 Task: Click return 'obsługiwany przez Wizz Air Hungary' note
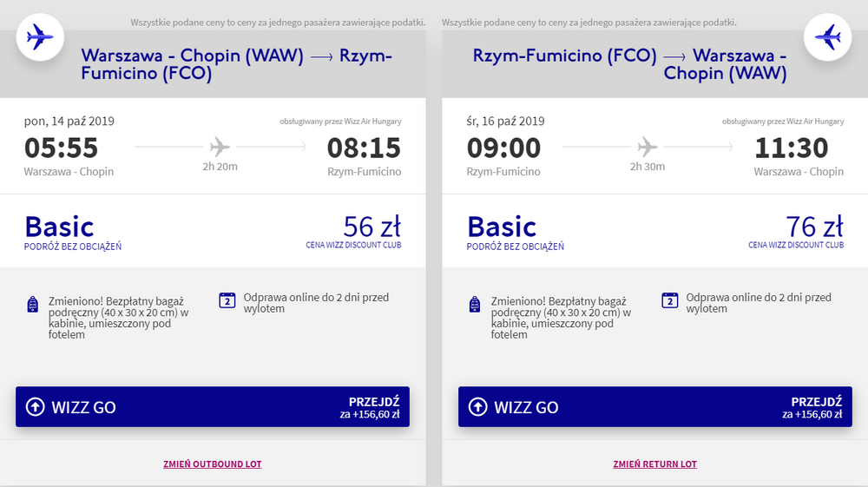pyautogui.click(x=783, y=122)
